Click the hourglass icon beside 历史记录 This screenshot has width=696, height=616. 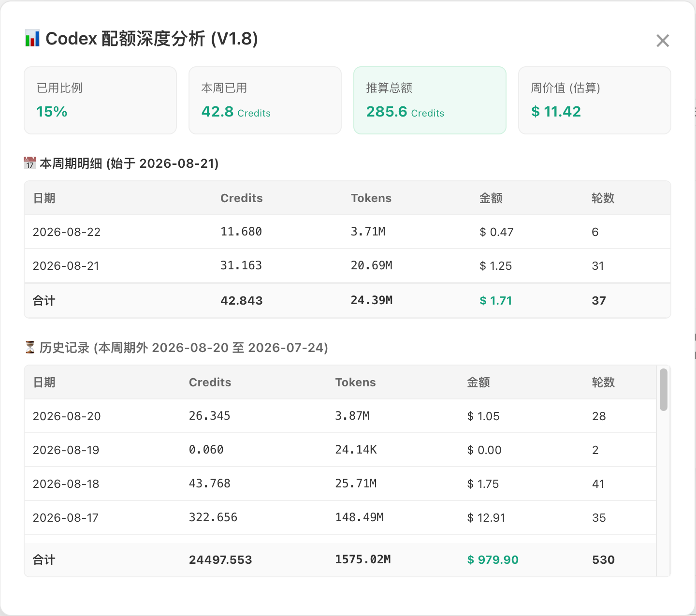click(x=30, y=347)
